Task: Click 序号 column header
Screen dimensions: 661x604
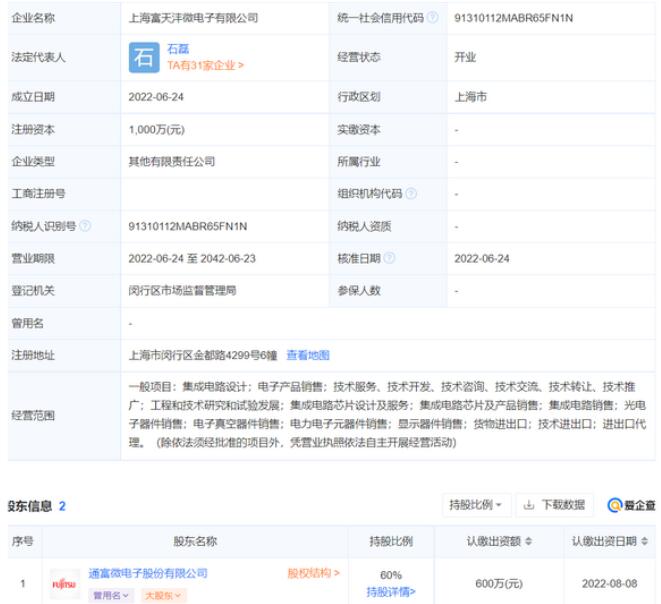Action: (22, 541)
